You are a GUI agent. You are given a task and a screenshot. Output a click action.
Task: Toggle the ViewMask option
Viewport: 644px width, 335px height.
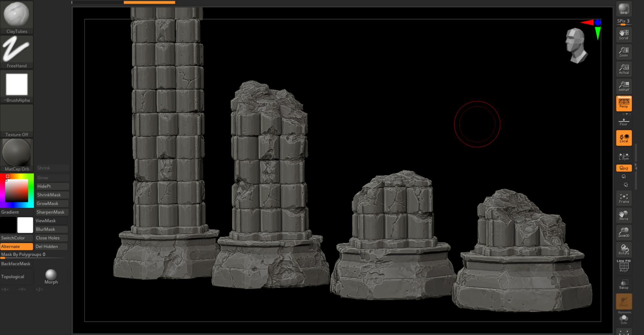(51, 221)
